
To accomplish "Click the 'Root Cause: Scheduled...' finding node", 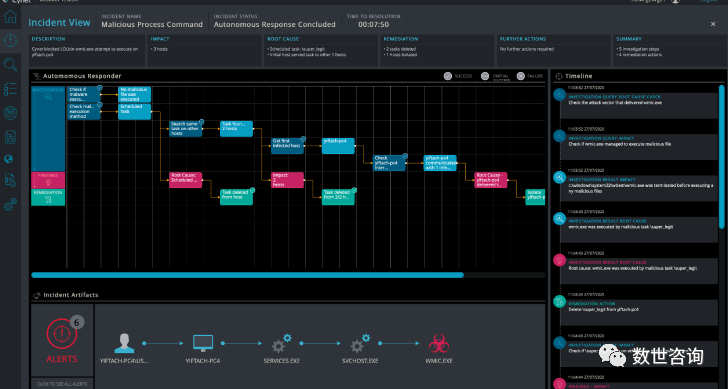I will click(186, 180).
